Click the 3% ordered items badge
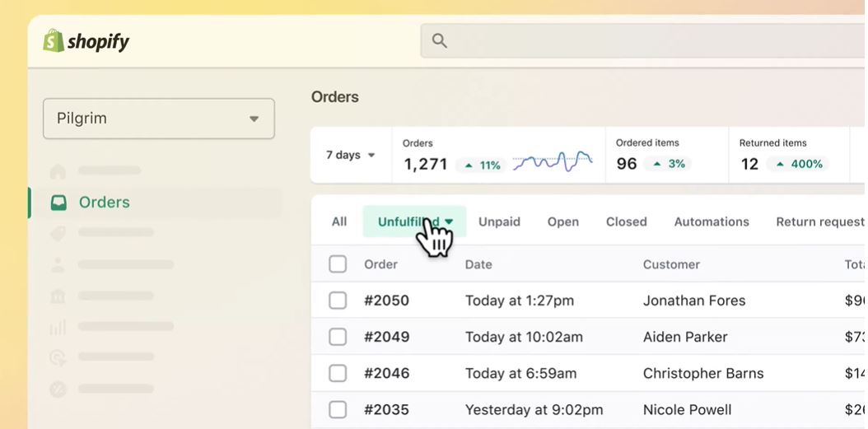The image size is (868, 429). (x=668, y=164)
